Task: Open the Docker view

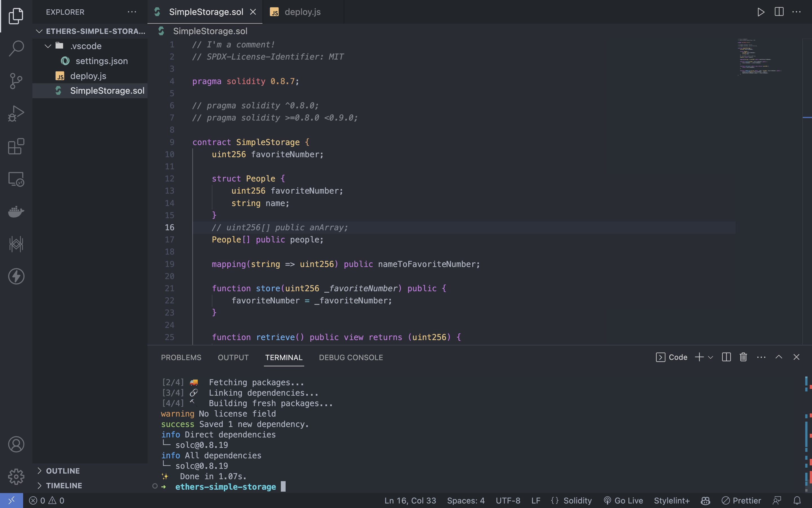Action: click(16, 211)
